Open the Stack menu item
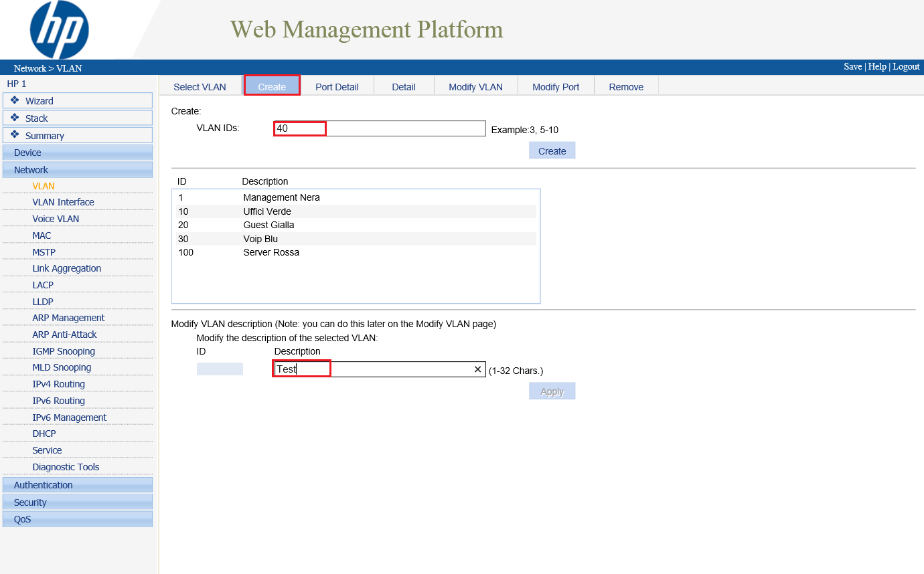 click(78, 118)
